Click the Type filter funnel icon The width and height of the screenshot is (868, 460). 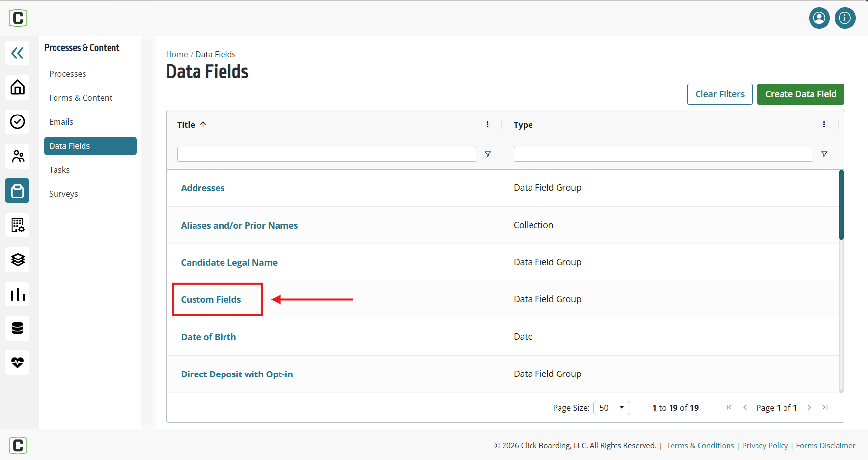824,154
